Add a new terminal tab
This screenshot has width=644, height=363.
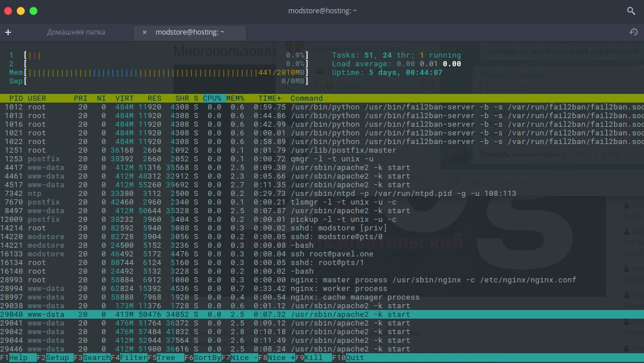[8, 32]
